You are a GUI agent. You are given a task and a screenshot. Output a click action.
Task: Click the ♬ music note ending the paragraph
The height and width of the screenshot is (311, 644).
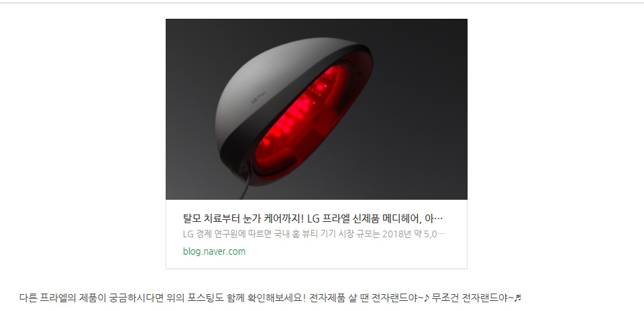(x=517, y=298)
